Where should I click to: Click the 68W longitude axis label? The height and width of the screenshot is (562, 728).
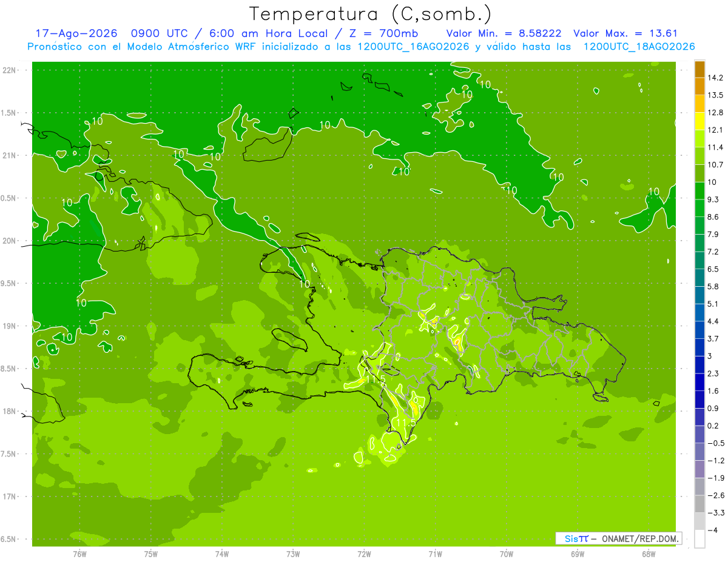(x=648, y=554)
